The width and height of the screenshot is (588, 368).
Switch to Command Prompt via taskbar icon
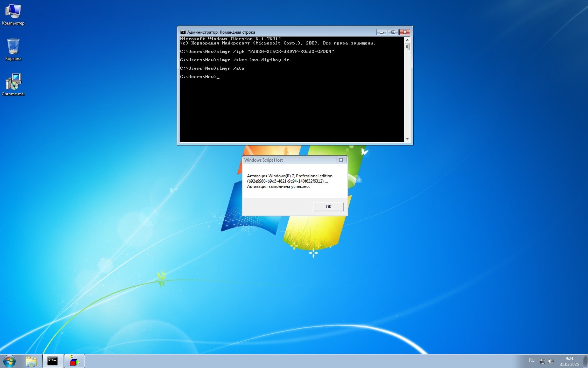coord(53,361)
